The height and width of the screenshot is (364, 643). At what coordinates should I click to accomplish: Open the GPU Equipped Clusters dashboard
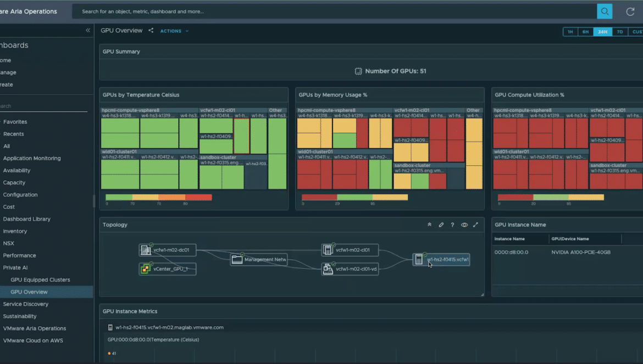(40, 279)
